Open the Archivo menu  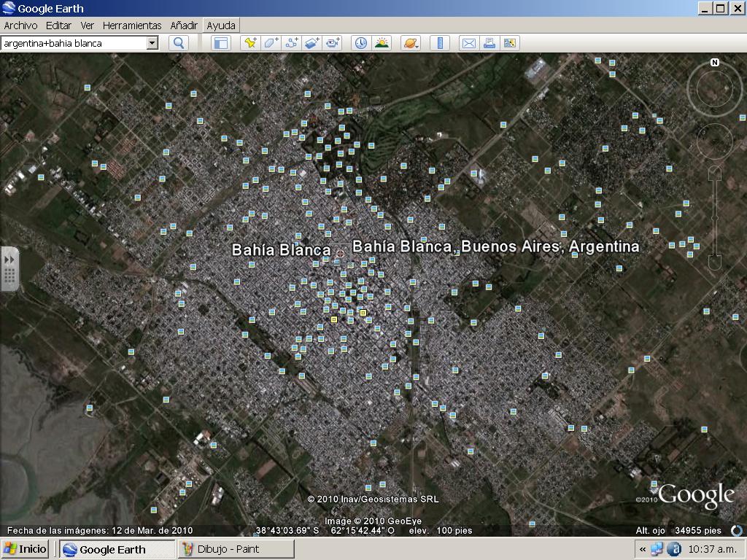20,26
